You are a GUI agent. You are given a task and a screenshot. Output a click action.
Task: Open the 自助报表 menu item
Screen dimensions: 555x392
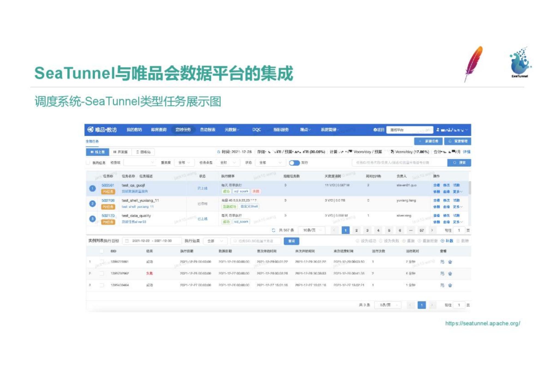[x=208, y=130]
